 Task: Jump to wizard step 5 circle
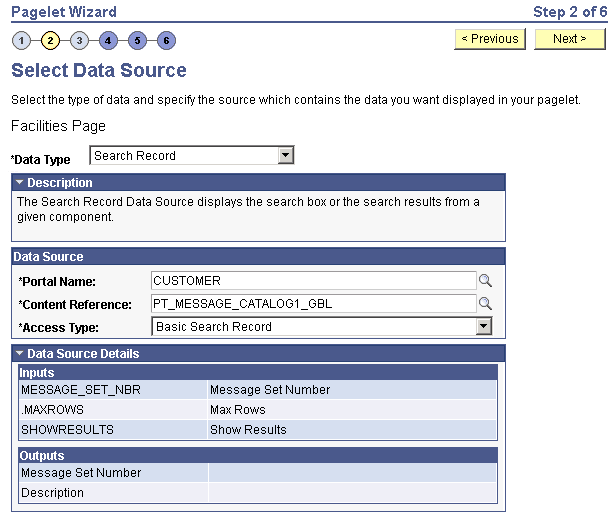tap(137, 41)
